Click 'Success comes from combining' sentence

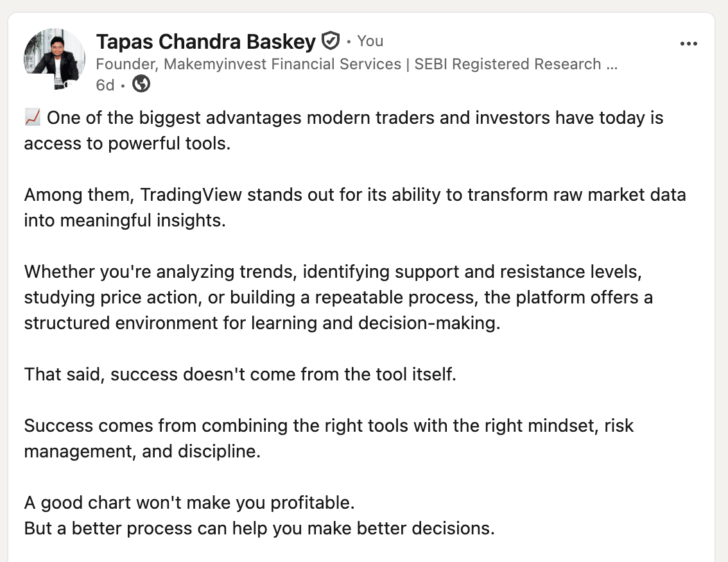(x=329, y=425)
